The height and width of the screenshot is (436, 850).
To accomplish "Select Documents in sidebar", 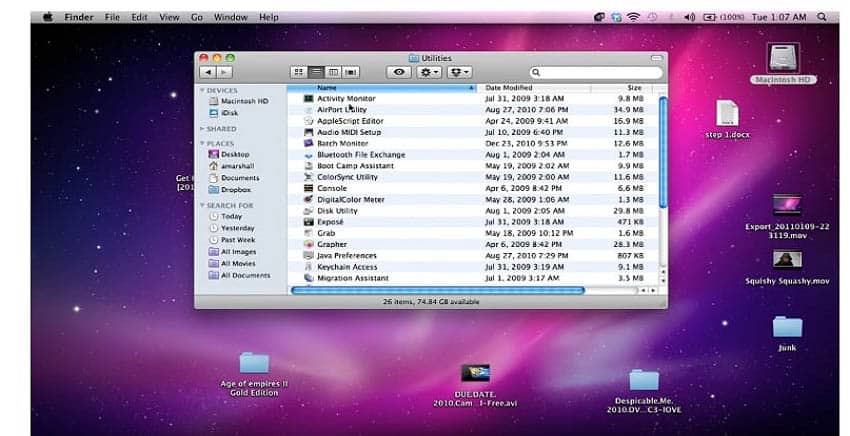I will [x=234, y=178].
